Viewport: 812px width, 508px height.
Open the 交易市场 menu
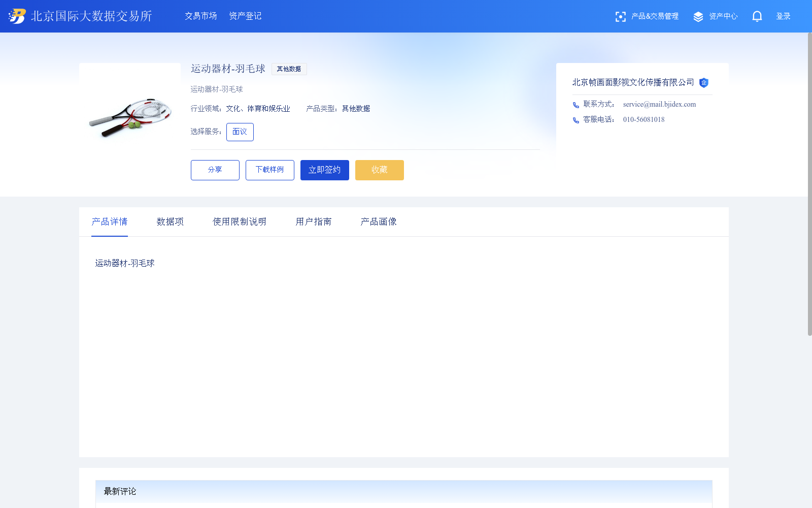click(x=201, y=16)
